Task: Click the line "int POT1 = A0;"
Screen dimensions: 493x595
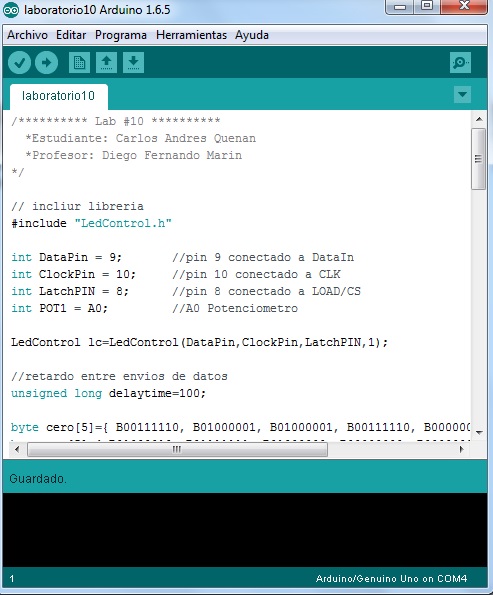Action: pos(60,308)
